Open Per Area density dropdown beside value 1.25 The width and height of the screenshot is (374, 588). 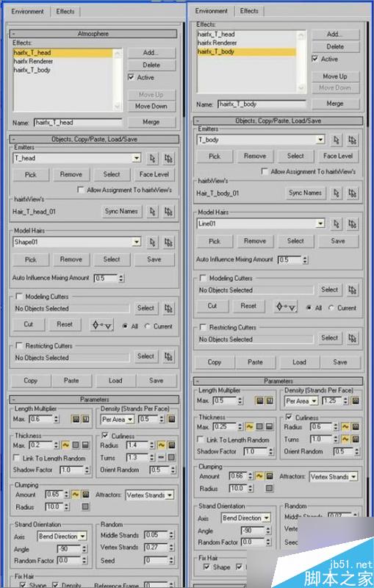[x=301, y=401]
